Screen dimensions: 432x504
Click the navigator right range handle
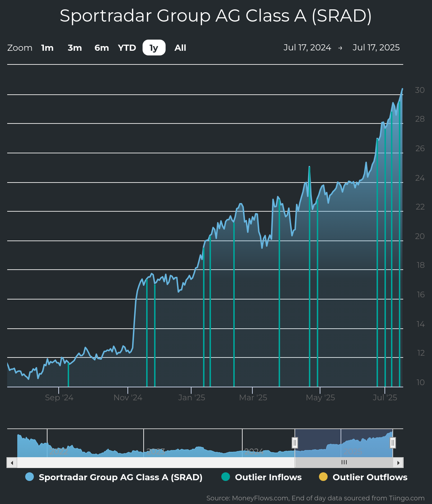click(x=393, y=442)
